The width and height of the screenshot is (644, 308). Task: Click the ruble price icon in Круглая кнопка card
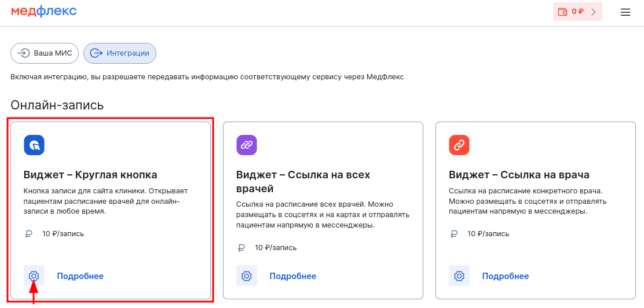(x=29, y=234)
